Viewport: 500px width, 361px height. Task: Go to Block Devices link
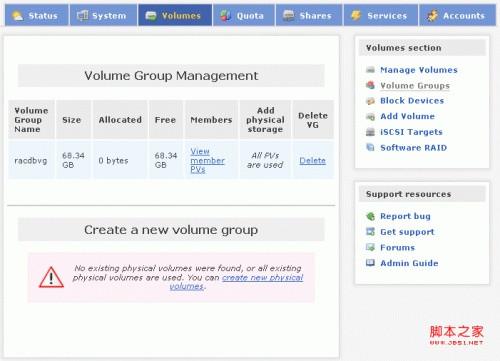click(412, 101)
